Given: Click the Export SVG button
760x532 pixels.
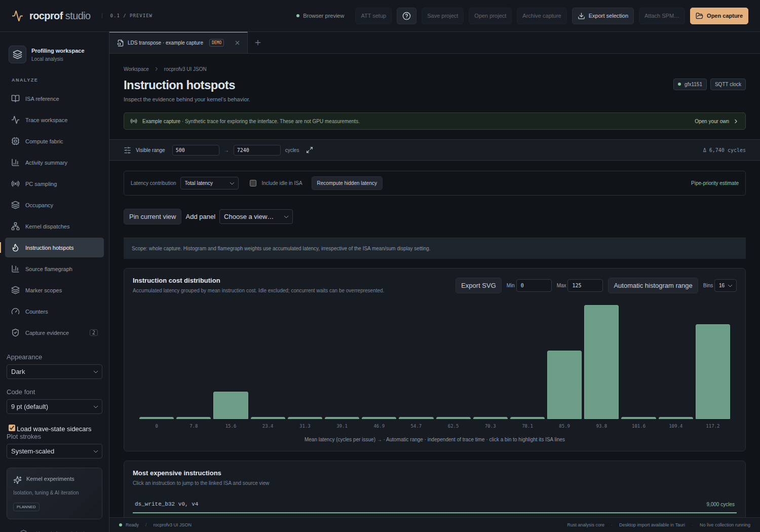Looking at the screenshot, I should (x=478, y=285).
